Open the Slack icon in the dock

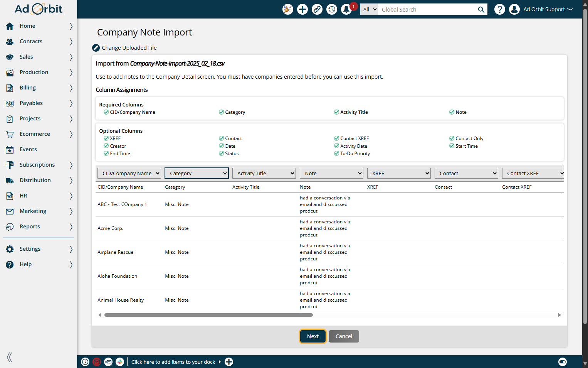point(120,362)
